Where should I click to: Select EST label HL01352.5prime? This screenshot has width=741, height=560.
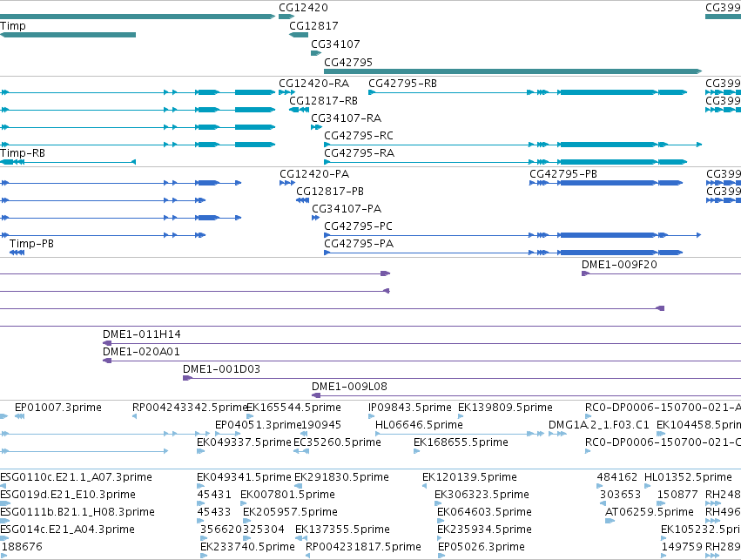(688, 478)
